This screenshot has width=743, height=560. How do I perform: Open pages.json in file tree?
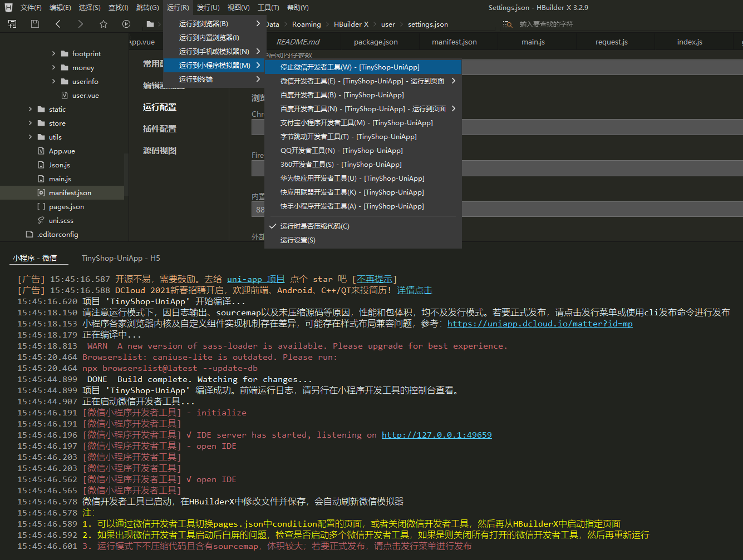pos(66,207)
